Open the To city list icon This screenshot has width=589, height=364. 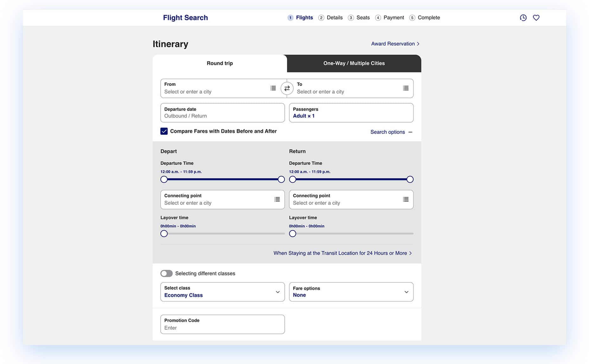pyautogui.click(x=406, y=88)
